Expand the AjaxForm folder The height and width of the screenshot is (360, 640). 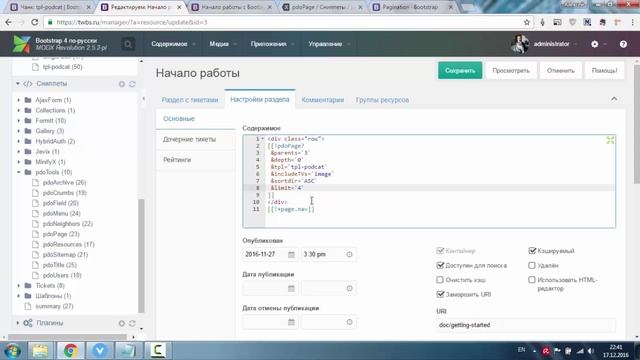tap(18, 100)
